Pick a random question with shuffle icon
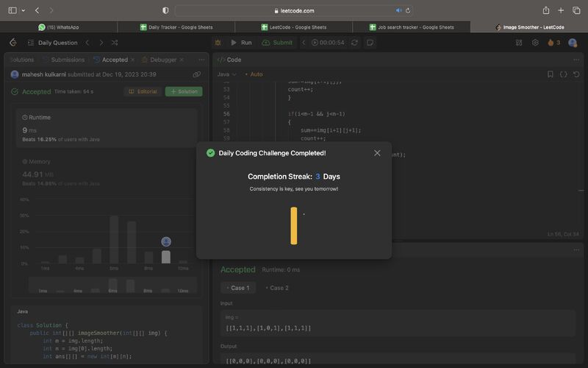The image size is (588, 368). coord(115,43)
